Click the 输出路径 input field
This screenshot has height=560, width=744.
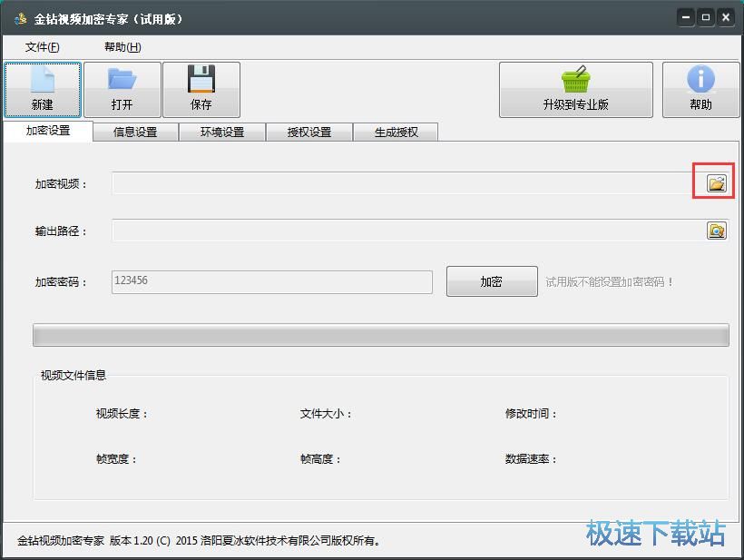tap(408, 231)
